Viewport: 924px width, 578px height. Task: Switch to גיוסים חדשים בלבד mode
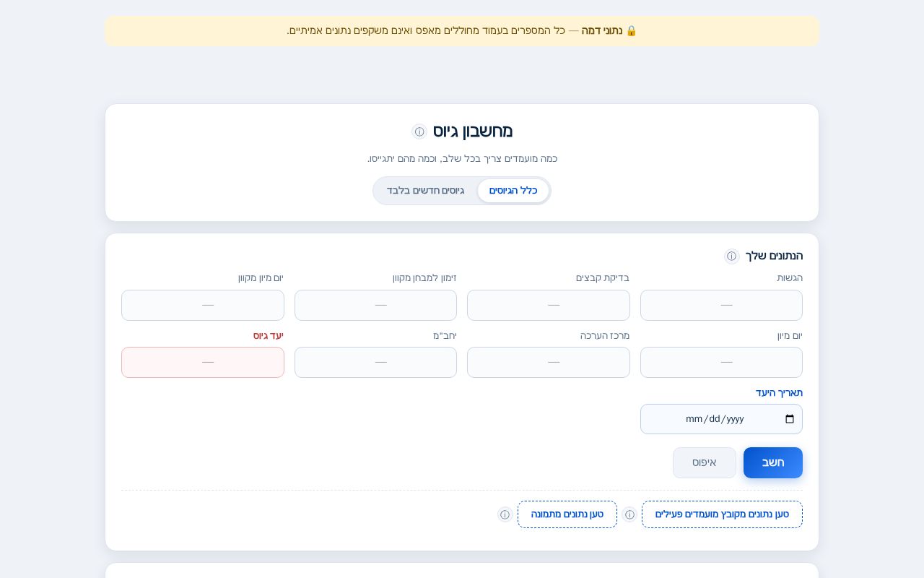[x=425, y=191]
